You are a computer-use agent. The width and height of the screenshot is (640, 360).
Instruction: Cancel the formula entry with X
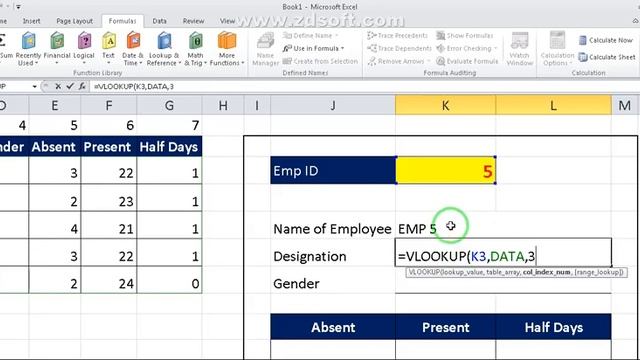[x=58, y=87]
